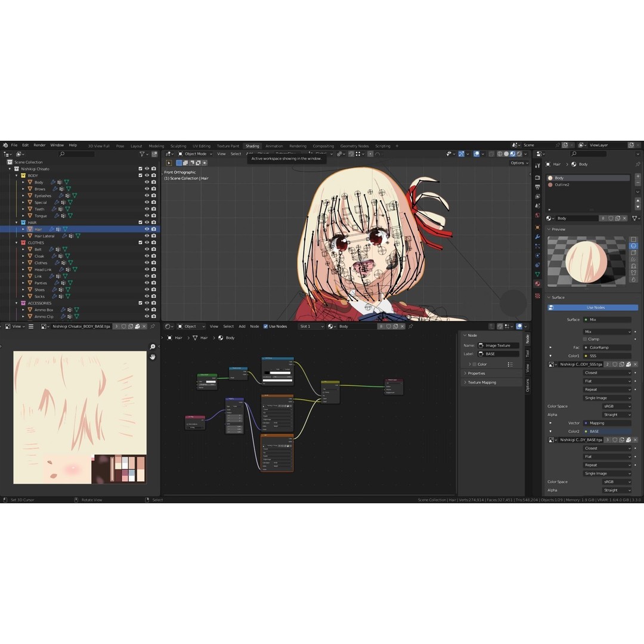Switch viewport shading to rendered
644x644 pixels.
pyautogui.click(x=519, y=154)
